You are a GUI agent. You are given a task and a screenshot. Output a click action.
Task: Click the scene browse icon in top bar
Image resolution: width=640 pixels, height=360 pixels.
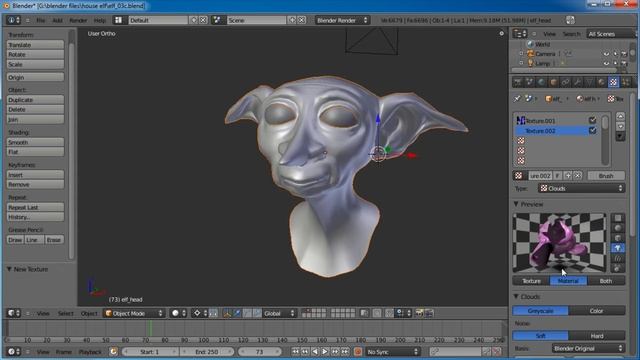(217, 20)
